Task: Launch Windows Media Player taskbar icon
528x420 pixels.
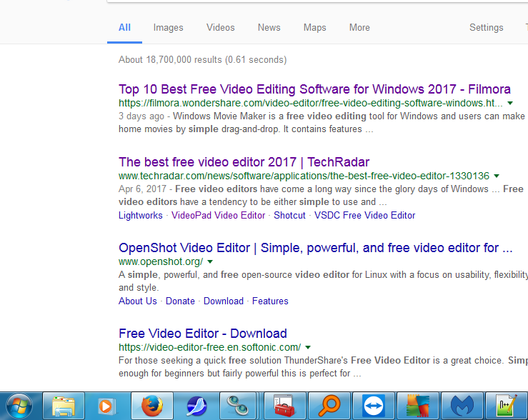Action: coord(107,406)
